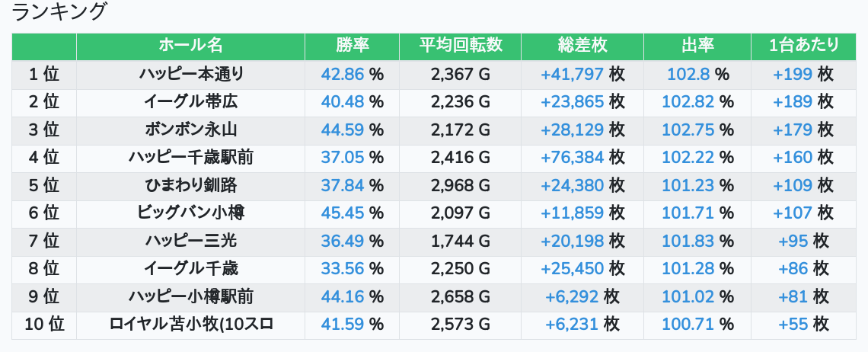Viewport: 868px width, 352px height.
Task: Click the ハッピー小樽駅前 hall name
Action: (191, 297)
